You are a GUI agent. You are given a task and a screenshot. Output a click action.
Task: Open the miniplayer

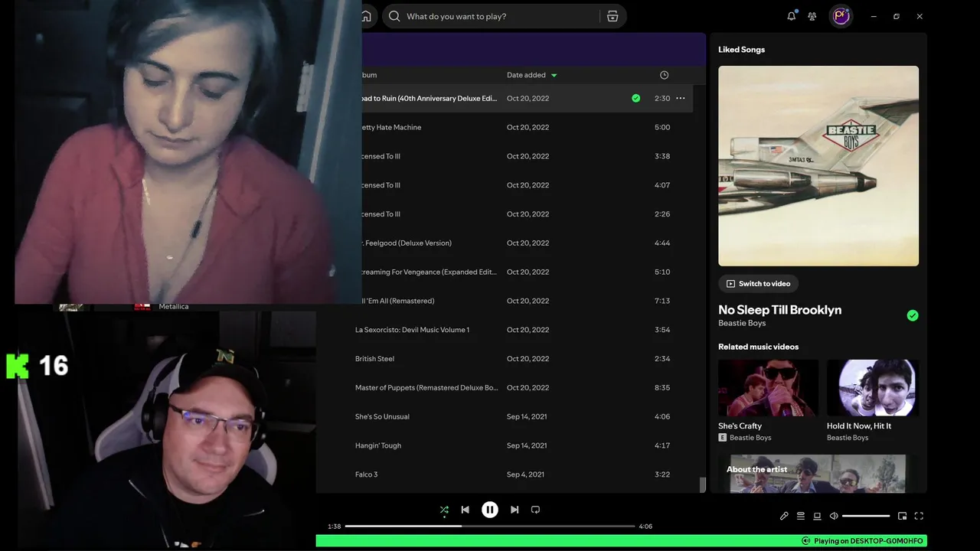pos(902,516)
